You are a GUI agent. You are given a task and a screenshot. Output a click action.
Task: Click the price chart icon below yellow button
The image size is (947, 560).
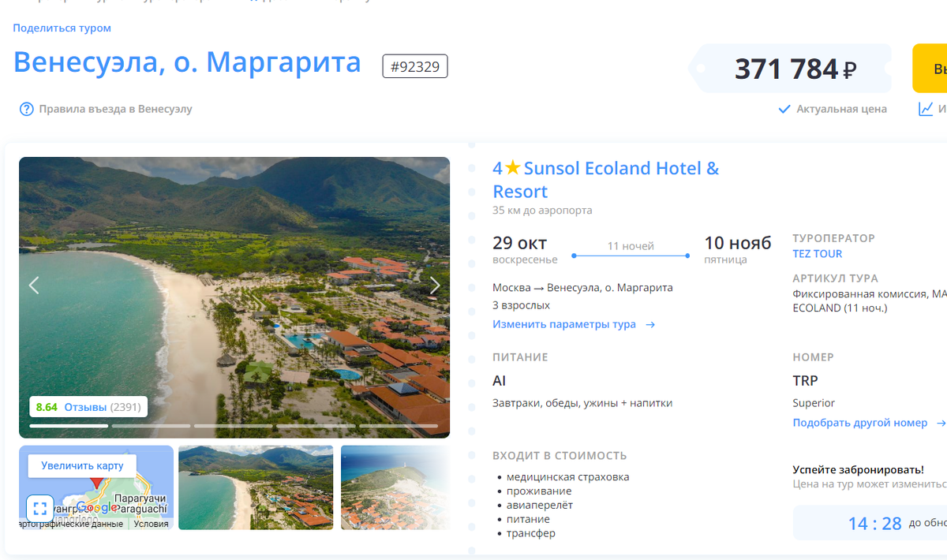tap(926, 109)
